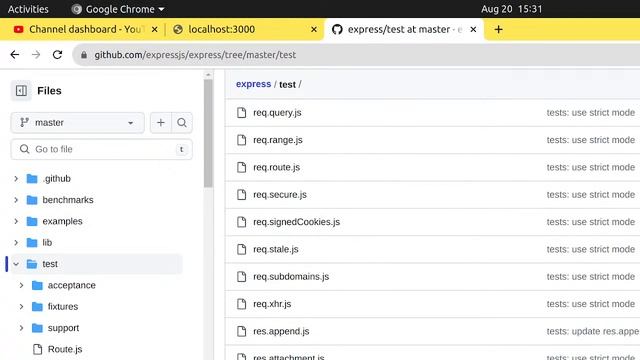Image resolution: width=640 pixels, height=360 pixels.
Task: Click the Route.js file icon in tree
Action: point(38,349)
